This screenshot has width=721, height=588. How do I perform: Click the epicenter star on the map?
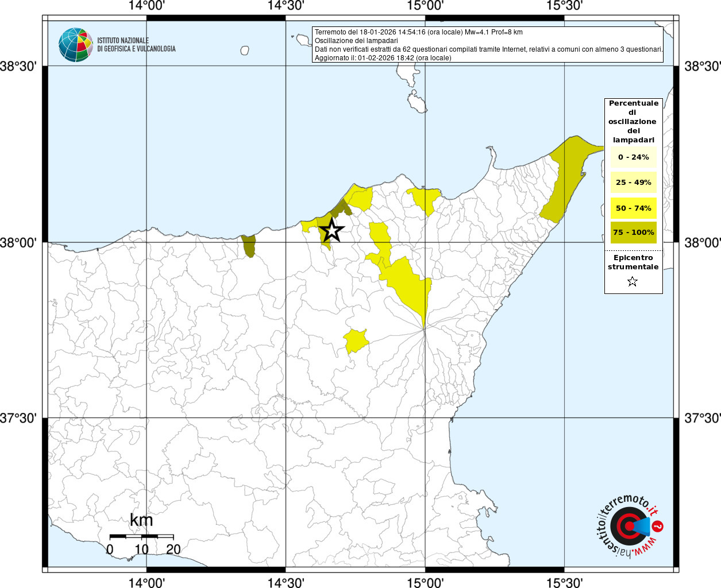(331, 230)
